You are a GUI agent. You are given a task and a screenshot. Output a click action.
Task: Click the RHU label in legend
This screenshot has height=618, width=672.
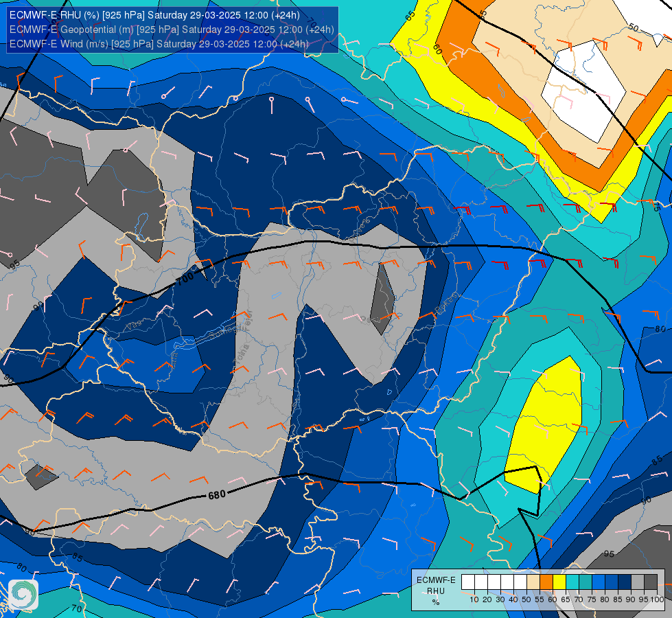(436, 591)
